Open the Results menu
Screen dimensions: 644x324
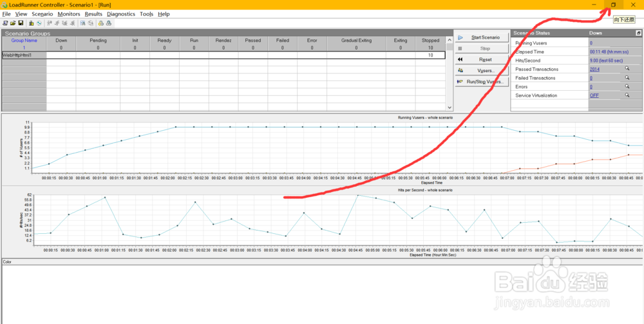(x=93, y=14)
